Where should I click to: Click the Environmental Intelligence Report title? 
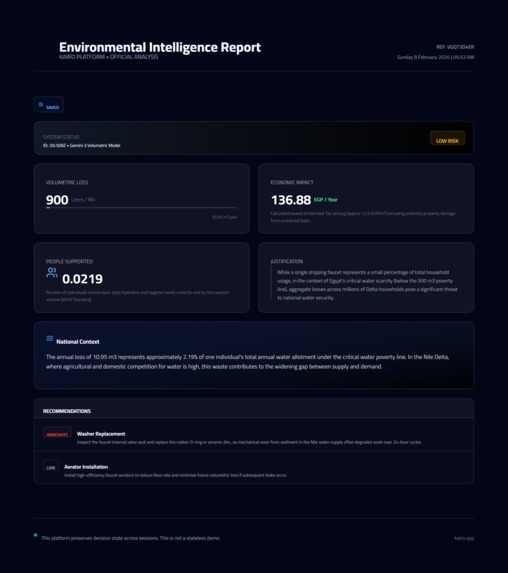[x=160, y=47]
